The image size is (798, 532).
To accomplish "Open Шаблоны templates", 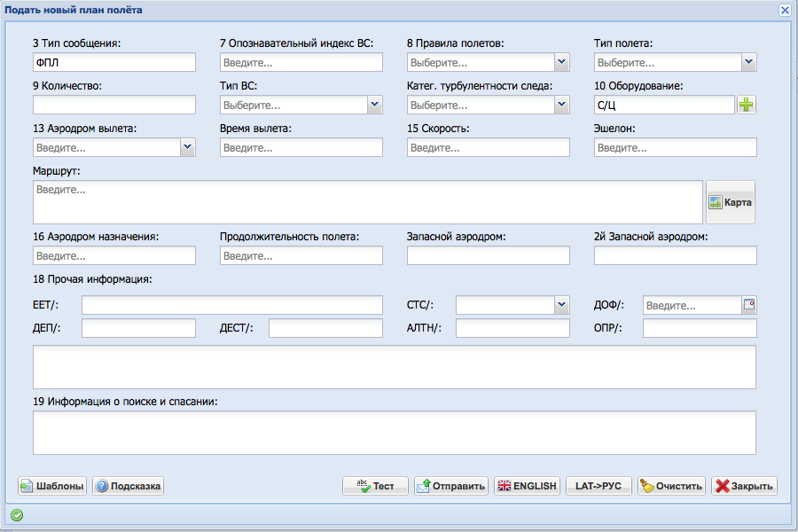I will point(52,486).
